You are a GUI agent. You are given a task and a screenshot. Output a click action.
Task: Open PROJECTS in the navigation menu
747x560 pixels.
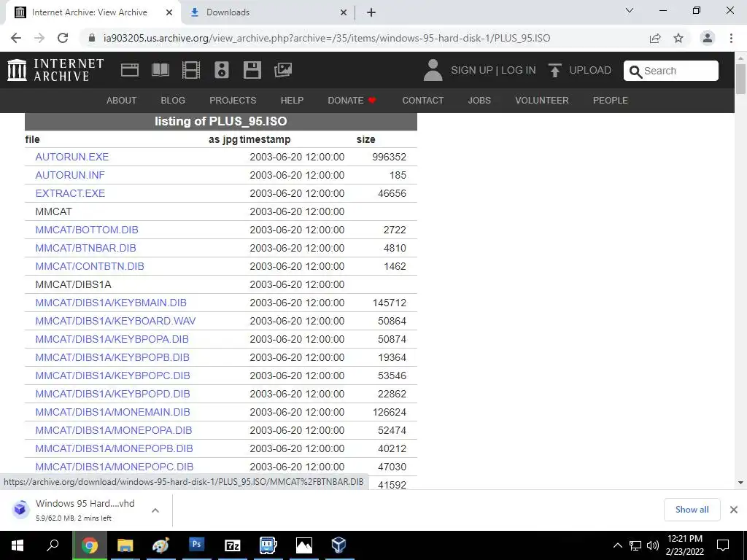click(x=233, y=101)
